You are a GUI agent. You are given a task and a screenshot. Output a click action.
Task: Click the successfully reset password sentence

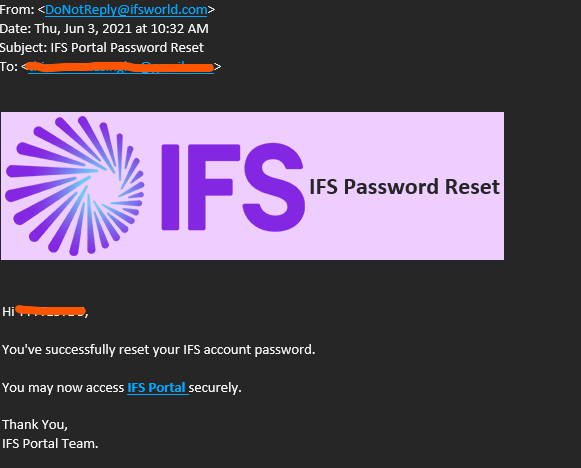pos(159,349)
